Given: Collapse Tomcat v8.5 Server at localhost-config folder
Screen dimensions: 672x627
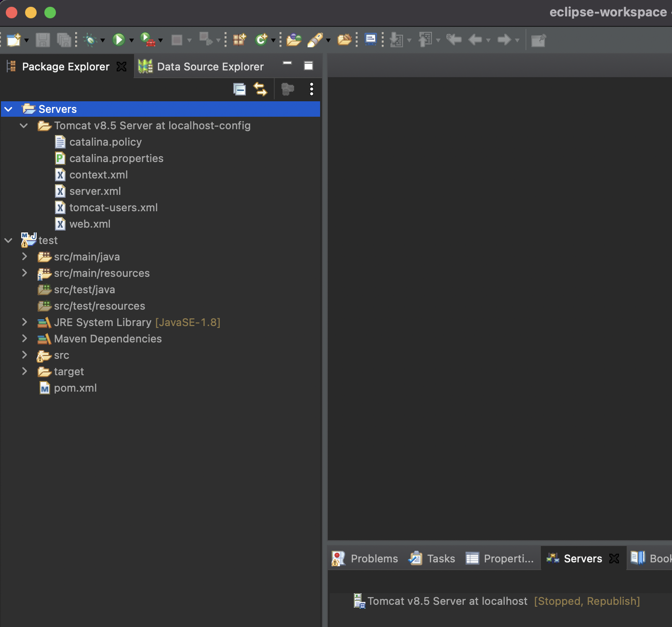Looking at the screenshot, I should point(24,126).
